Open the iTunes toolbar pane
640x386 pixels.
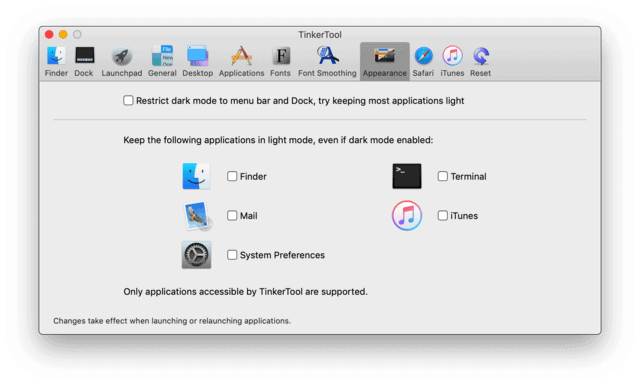pos(452,61)
